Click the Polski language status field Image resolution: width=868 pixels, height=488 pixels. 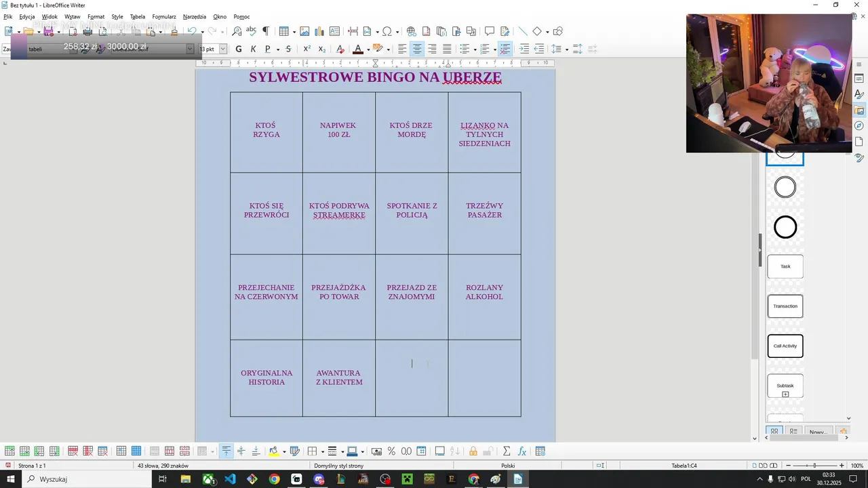click(x=508, y=466)
